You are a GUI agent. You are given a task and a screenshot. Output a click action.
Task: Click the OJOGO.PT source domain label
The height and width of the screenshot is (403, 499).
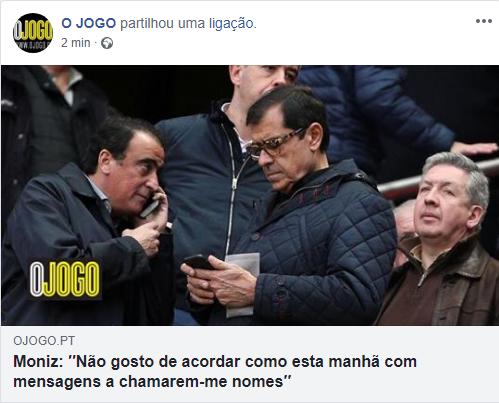pos(44,341)
